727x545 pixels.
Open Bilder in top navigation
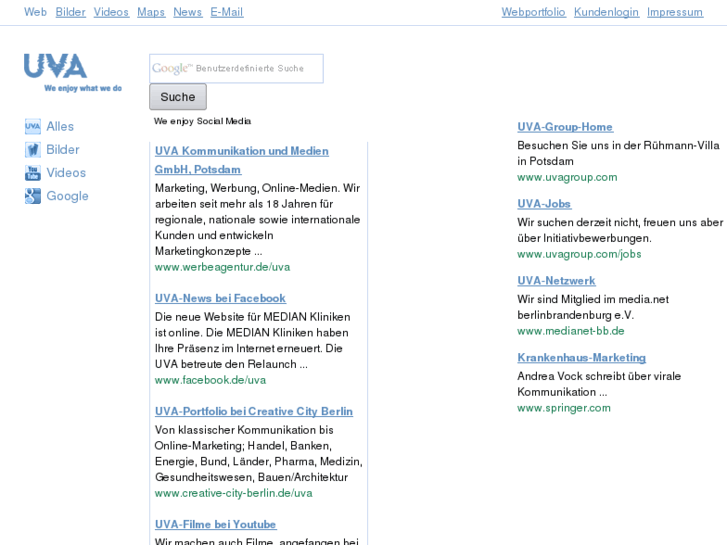tap(70, 12)
